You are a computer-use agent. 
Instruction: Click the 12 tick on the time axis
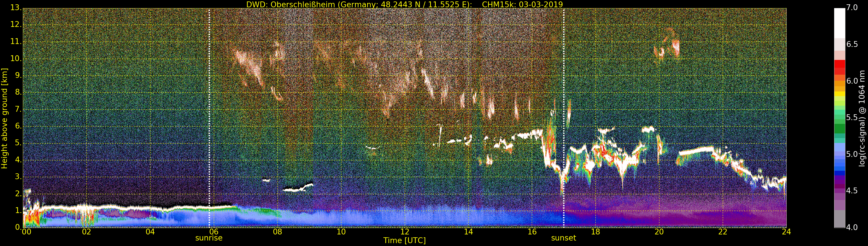pyautogui.click(x=405, y=232)
